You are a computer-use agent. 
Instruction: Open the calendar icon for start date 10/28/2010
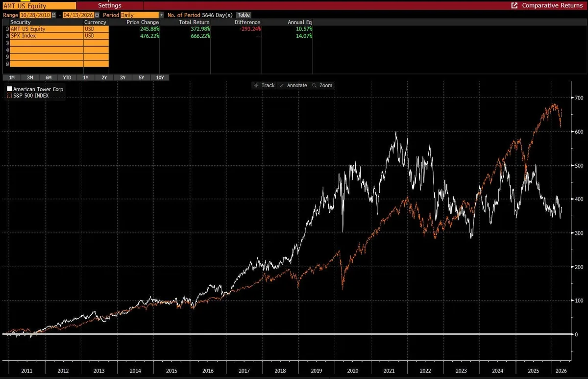pos(53,15)
